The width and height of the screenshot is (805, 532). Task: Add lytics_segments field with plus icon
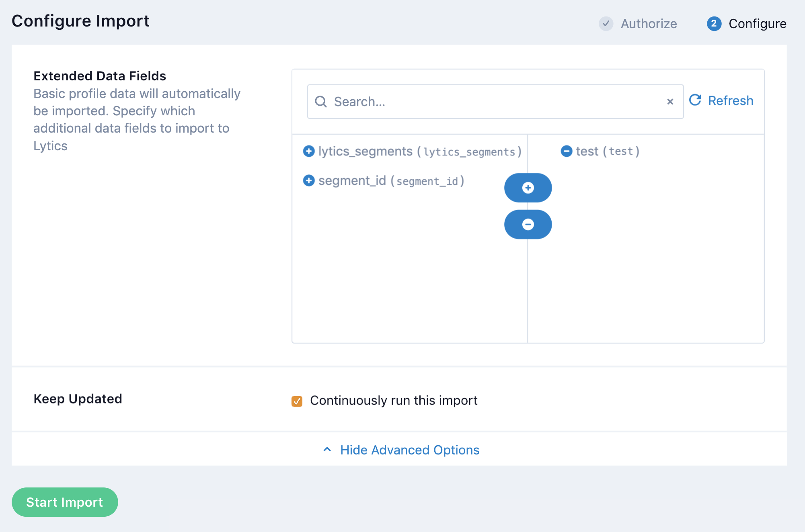[x=309, y=151]
